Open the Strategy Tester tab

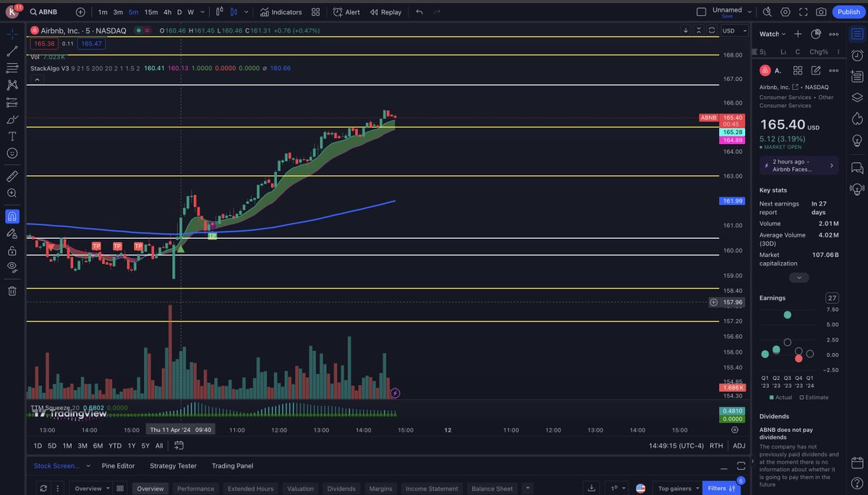[x=173, y=466]
